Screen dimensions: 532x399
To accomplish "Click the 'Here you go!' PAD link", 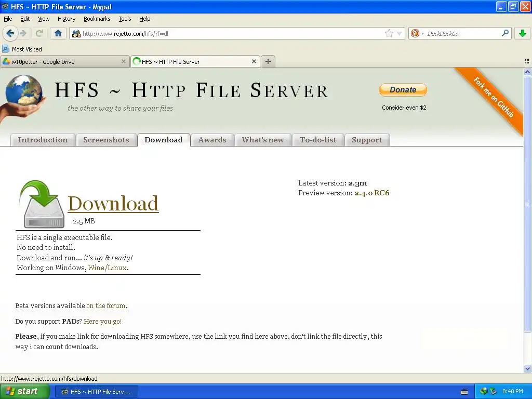I will click(x=102, y=321).
